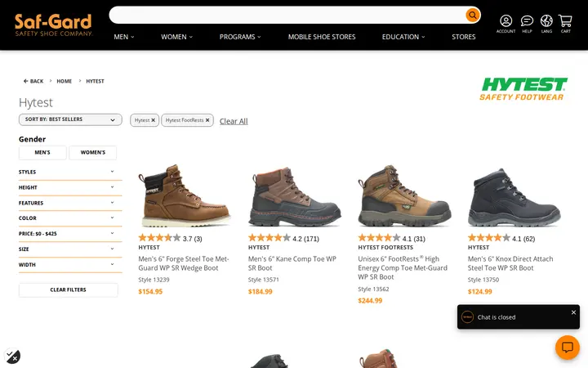
Task: Toggle the Men's gender filter
Action: coord(42,152)
